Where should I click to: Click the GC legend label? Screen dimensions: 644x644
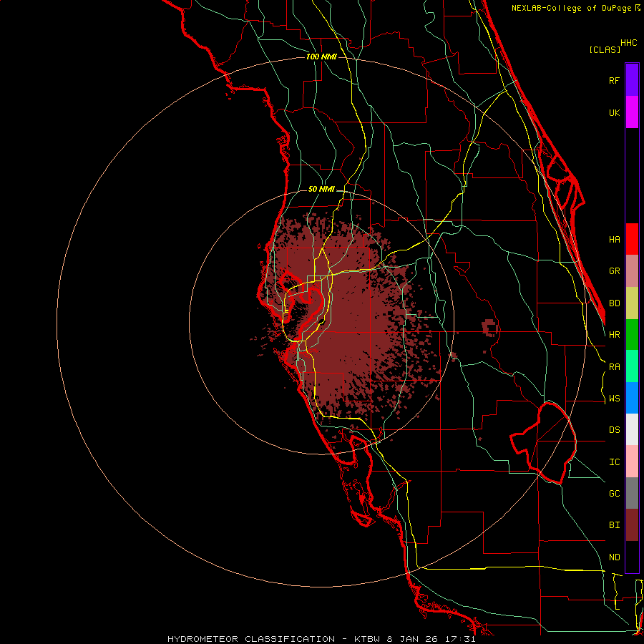point(614,494)
